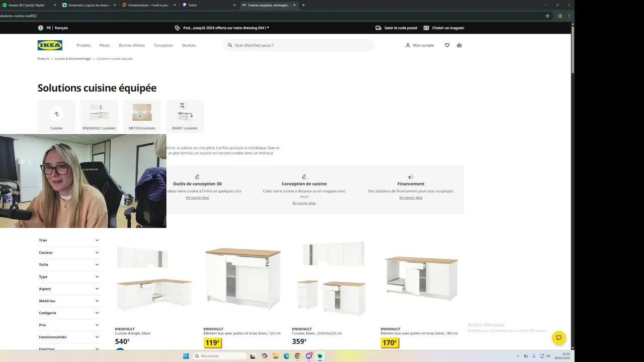
Task: Click the search magnifier icon
Action: (x=230, y=45)
